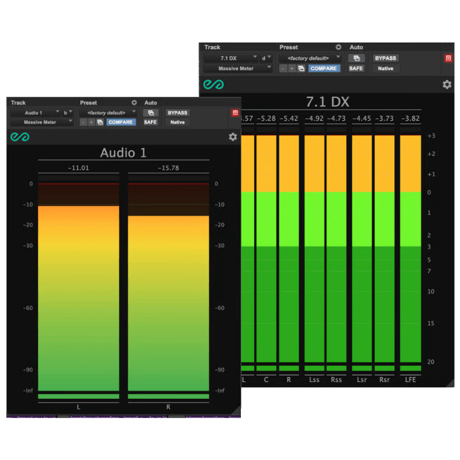Reset the -15.78 peak readout
Viewport: 460px width, 460px height.
tap(168, 168)
